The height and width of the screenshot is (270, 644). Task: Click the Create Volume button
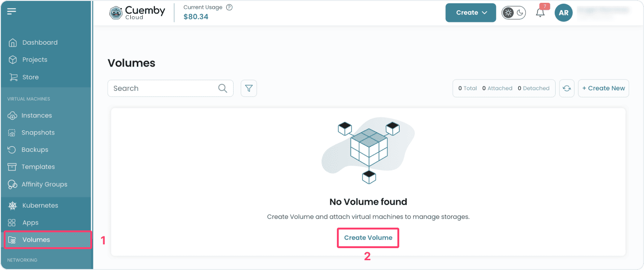(x=368, y=237)
